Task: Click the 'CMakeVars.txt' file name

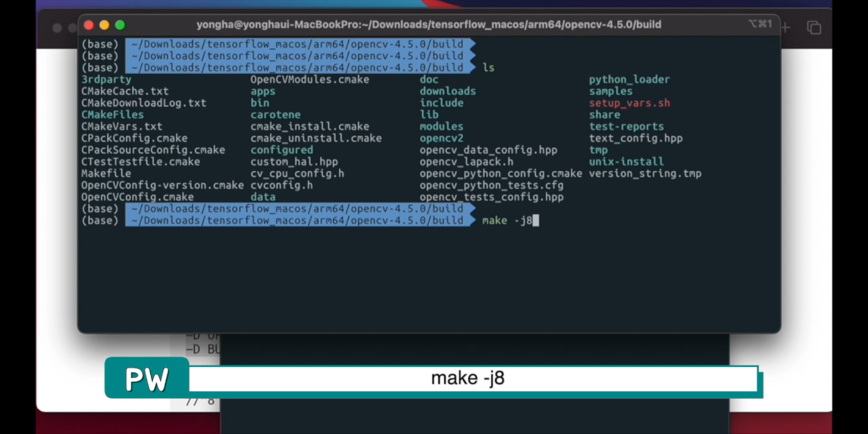Action: [x=122, y=126]
